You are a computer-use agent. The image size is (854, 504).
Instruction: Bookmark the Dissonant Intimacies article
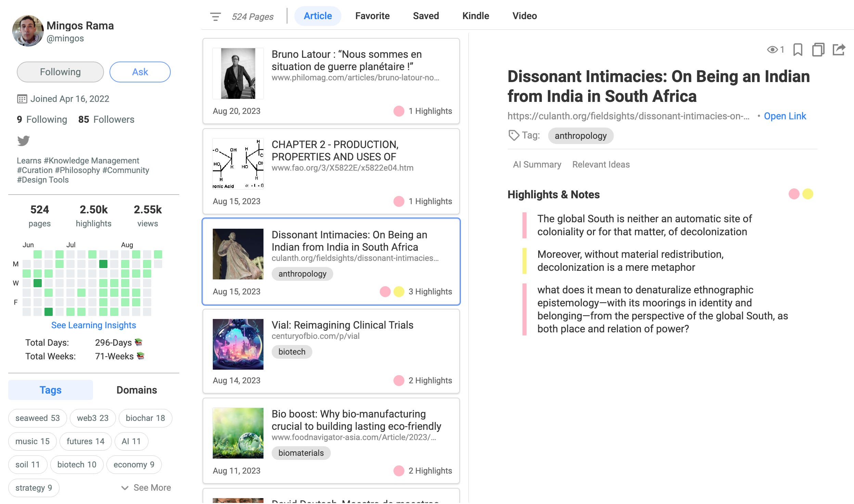798,50
